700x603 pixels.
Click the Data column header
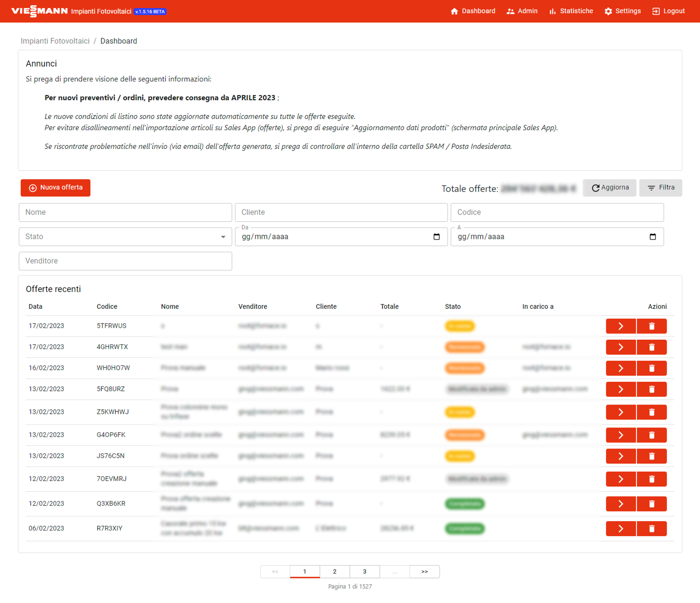pyautogui.click(x=36, y=306)
